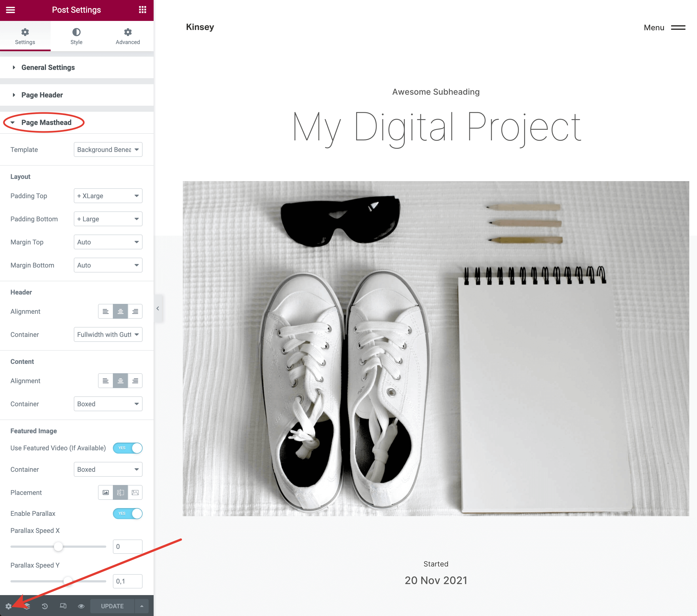Switch to the Advanced tab

[127, 36]
